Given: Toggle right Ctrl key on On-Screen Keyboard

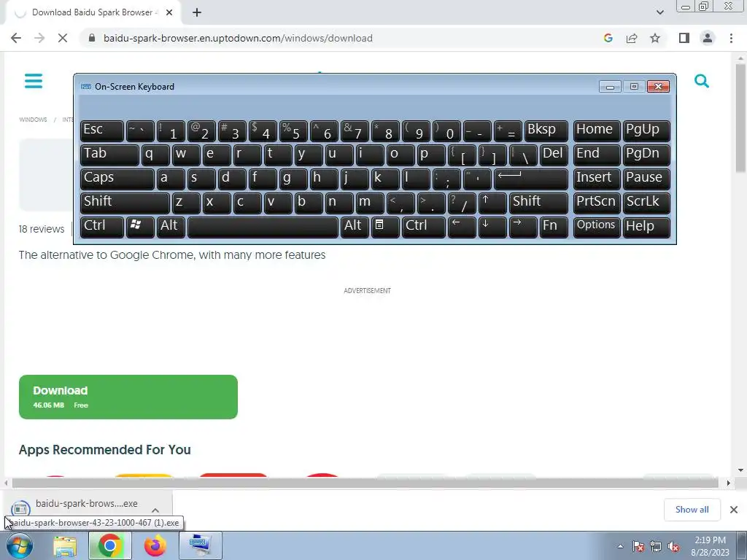Looking at the screenshot, I should pos(424,227).
